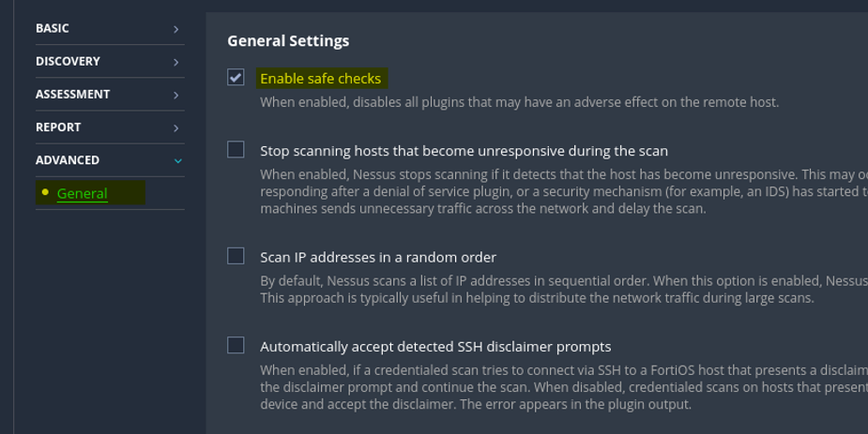This screenshot has width=868, height=434.
Task: Open the BASIC settings category
Action: pos(53,28)
